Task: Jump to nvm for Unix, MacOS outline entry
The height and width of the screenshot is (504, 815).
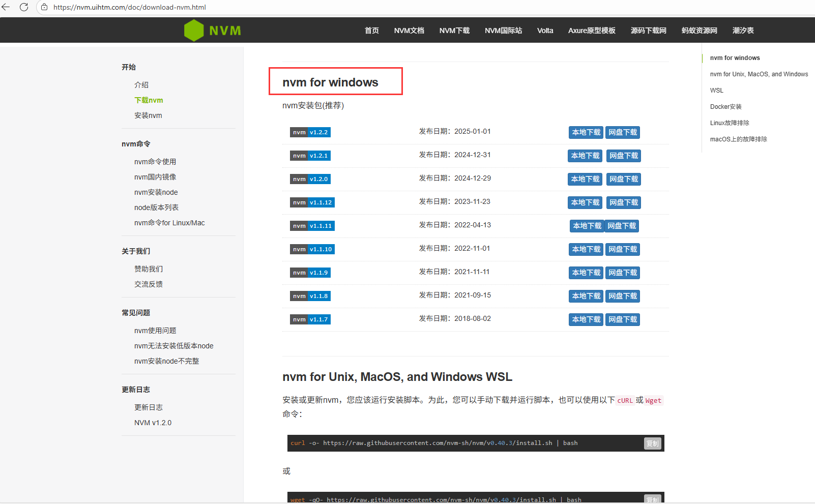Action: coord(759,74)
